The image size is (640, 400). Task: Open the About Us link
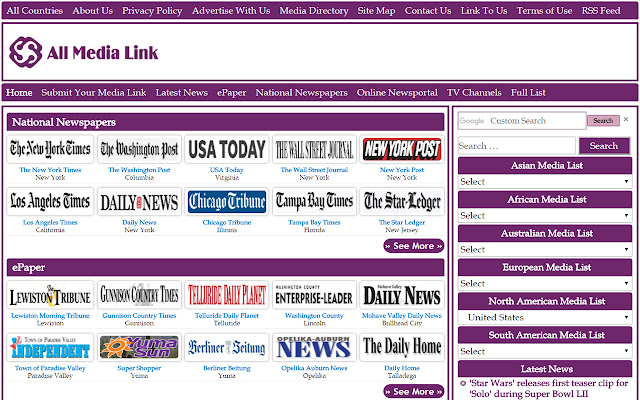tap(93, 11)
